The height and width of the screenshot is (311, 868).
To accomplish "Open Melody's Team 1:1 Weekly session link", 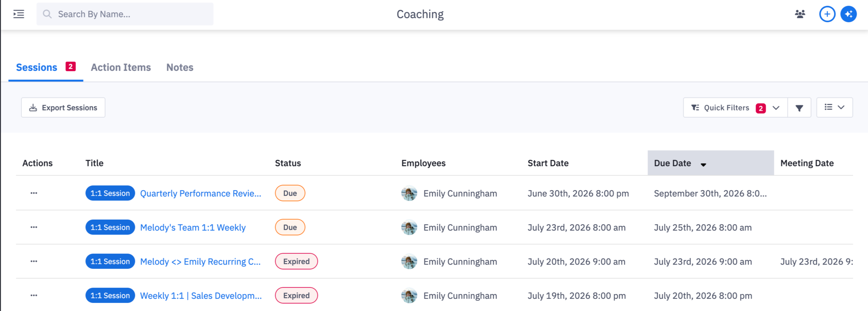I will [193, 227].
